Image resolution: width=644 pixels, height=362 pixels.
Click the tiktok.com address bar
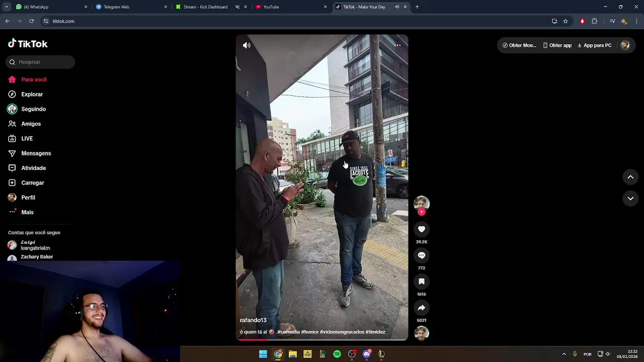297,21
